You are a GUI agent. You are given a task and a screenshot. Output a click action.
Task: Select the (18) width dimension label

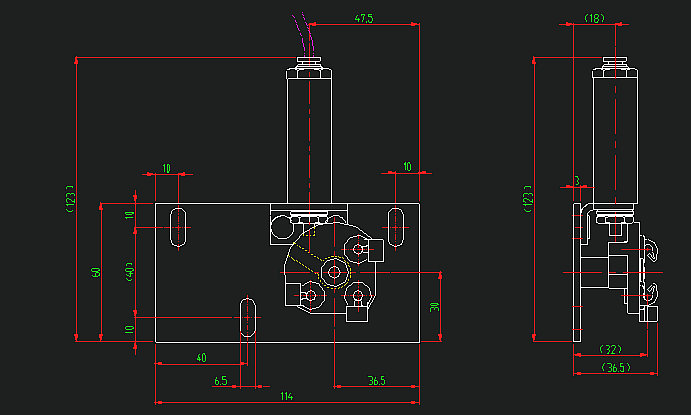[594, 19]
